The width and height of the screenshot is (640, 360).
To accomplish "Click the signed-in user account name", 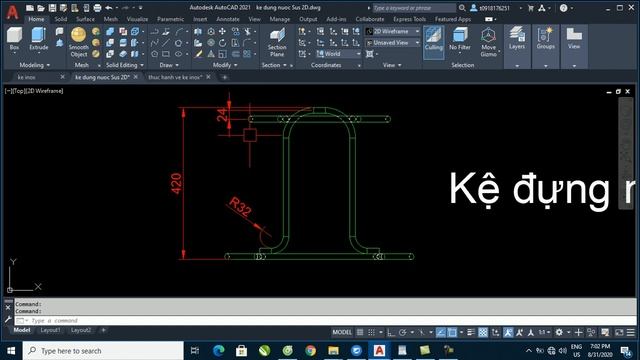I will pyautogui.click(x=494, y=8).
